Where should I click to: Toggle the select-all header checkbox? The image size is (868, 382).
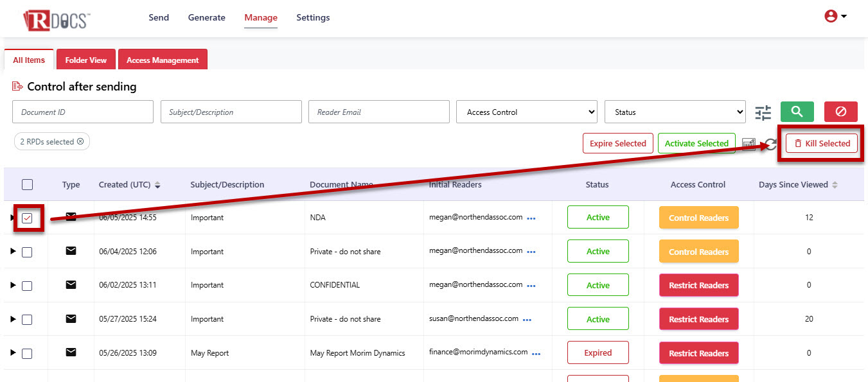point(27,185)
